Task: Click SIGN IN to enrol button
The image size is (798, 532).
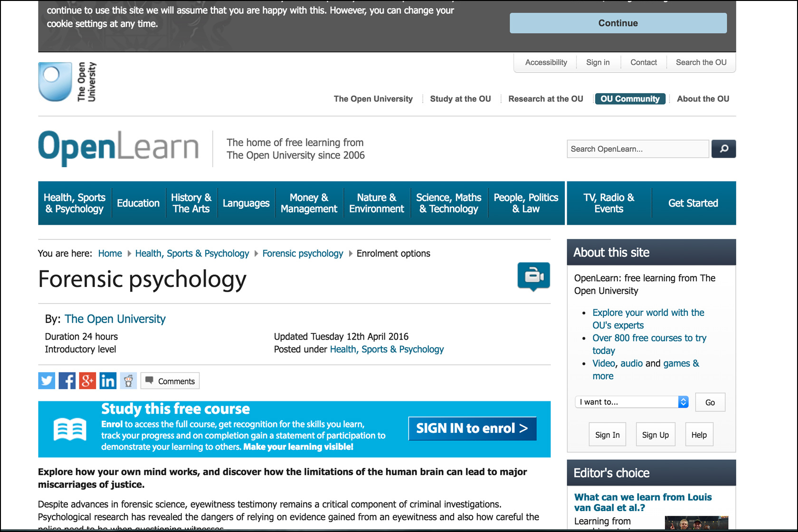Action: pyautogui.click(x=472, y=428)
